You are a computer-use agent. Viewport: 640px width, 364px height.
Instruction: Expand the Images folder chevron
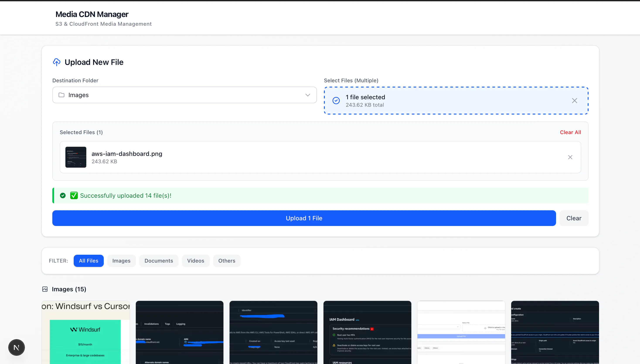pos(307,95)
